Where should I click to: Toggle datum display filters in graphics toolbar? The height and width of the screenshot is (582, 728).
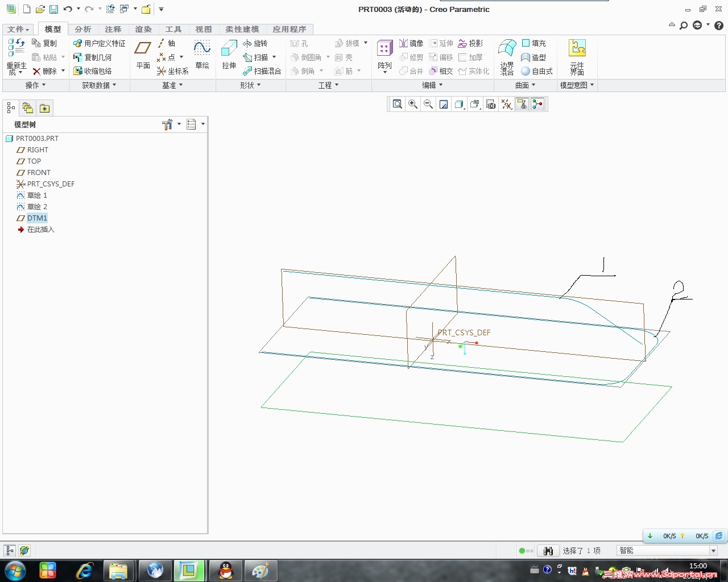[x=506, y=104]
